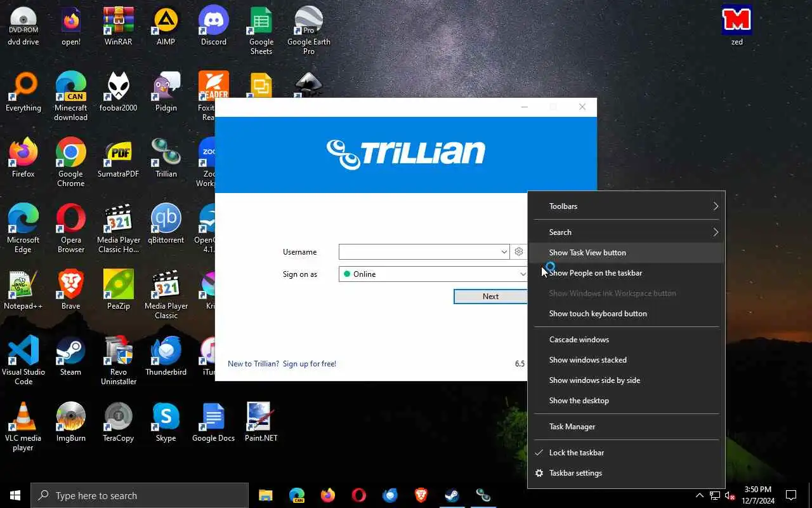Open the ImgBurn desktop shortcut

pos(71,422)
